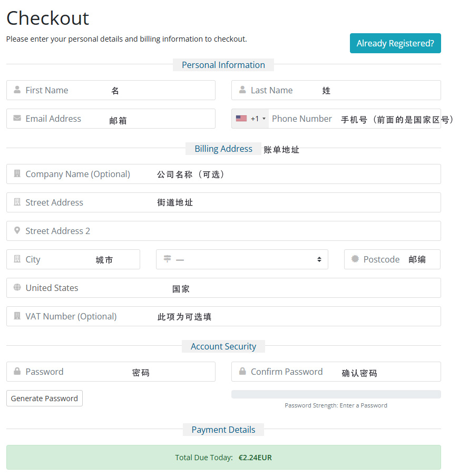Viewport: 459px width, 476px height.
Task: Click the Generate Password button
Action: [x=44, y=399]
